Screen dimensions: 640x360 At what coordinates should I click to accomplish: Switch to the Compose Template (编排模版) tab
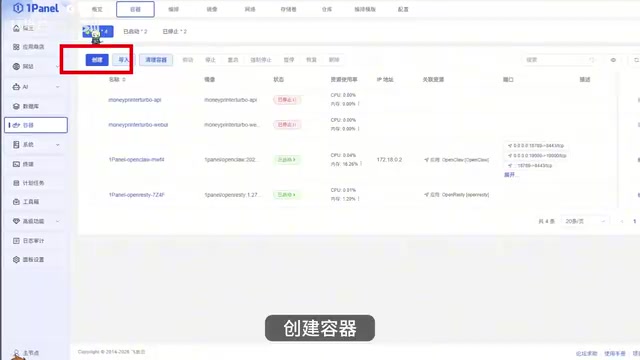point(365,9)
